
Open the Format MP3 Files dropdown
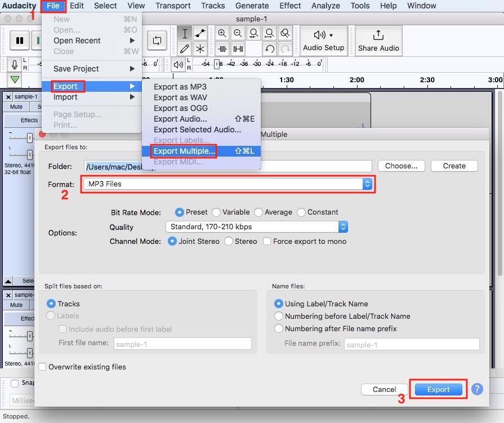(x=228, y=184)
